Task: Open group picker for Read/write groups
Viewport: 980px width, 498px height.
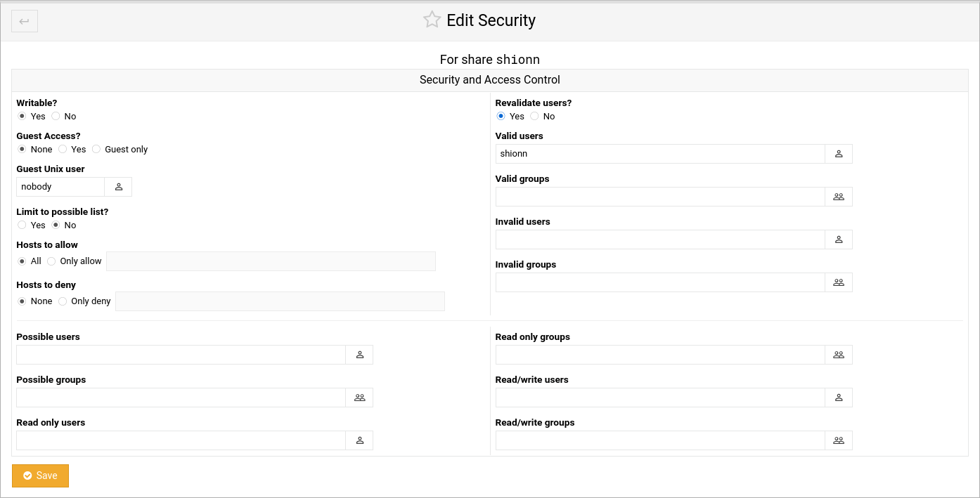Action: 839,440
